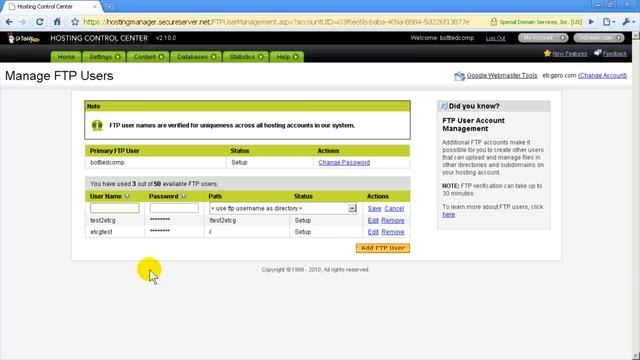640x360 pixels.
Task: Click the SSL lock certificate icon
Action: [x=493, y=22]
